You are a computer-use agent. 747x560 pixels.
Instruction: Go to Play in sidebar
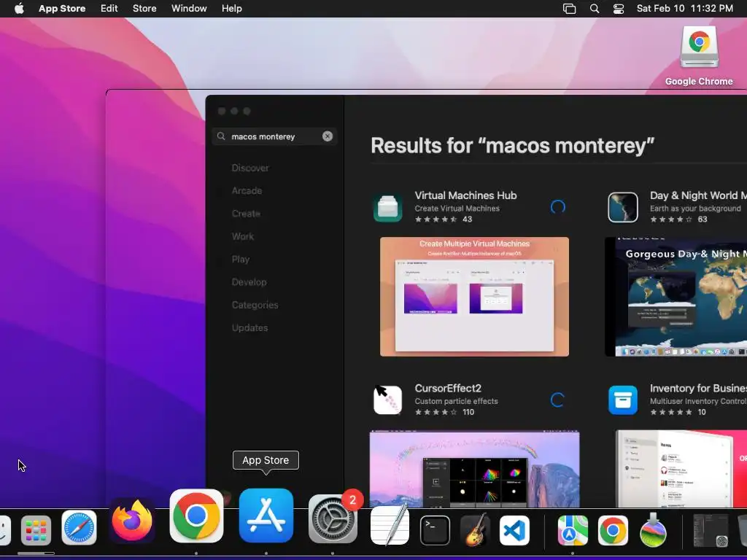coord(241,259)
